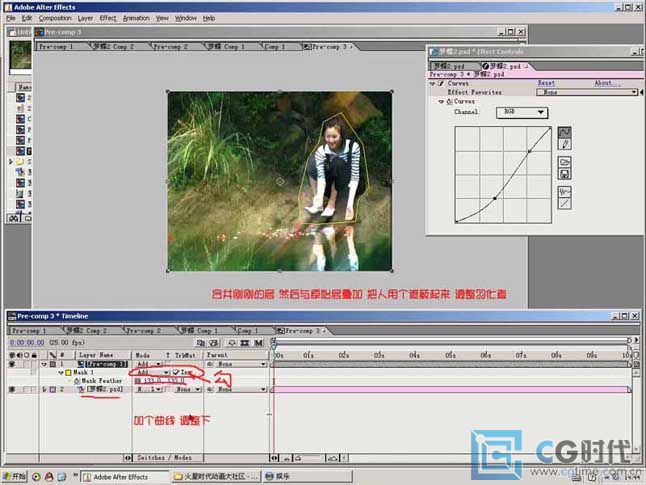Open the File menu

click(11, 18)
